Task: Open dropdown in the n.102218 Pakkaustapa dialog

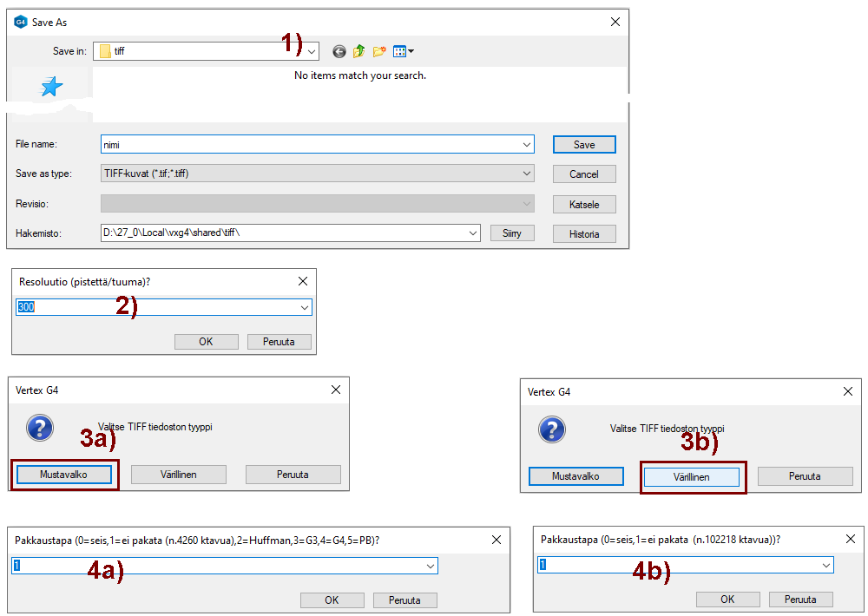Action: [826, 565]
